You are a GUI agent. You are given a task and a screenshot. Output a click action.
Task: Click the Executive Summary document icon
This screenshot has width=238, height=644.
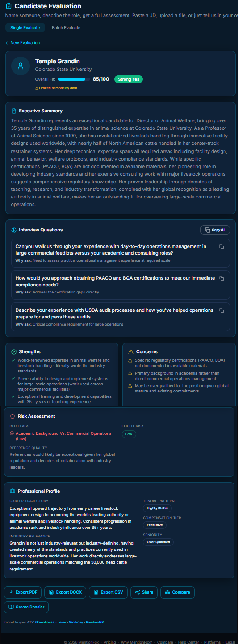pyautogui.click(x=14, y=111)
